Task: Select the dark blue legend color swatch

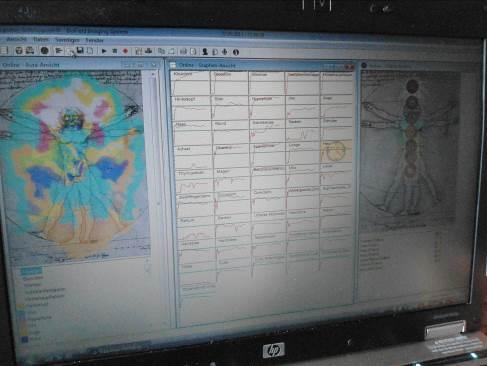Action: (x=25, y=339)
